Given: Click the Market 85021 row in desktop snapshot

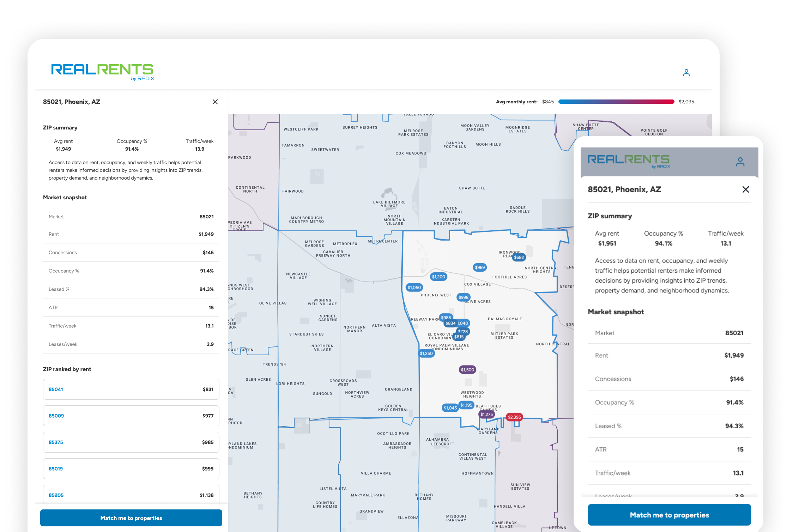Looking at the screenshot, I should [x=131, y=216].
